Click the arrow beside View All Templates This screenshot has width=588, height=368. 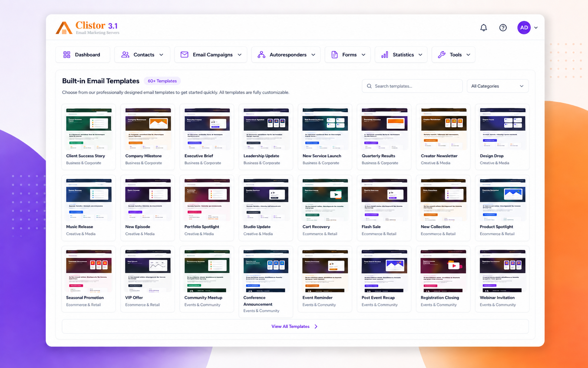click(x=316, y=326)
